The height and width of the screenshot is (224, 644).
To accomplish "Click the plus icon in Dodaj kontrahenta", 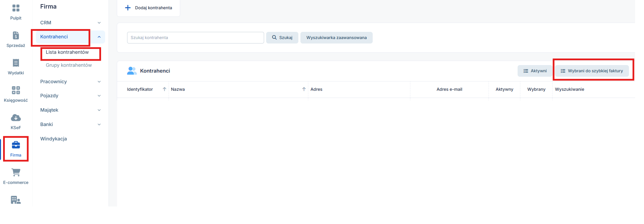I will click(x=128, y=8).
